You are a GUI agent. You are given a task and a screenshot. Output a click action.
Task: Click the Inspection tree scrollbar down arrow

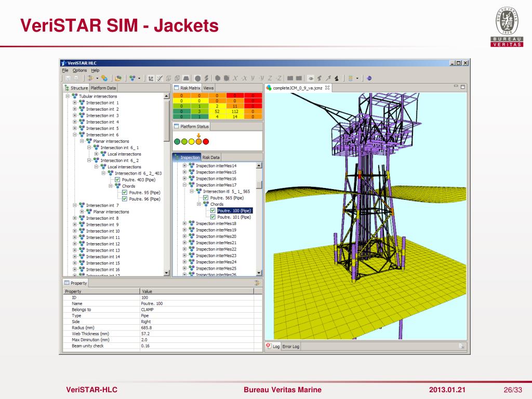pos(259,273)
